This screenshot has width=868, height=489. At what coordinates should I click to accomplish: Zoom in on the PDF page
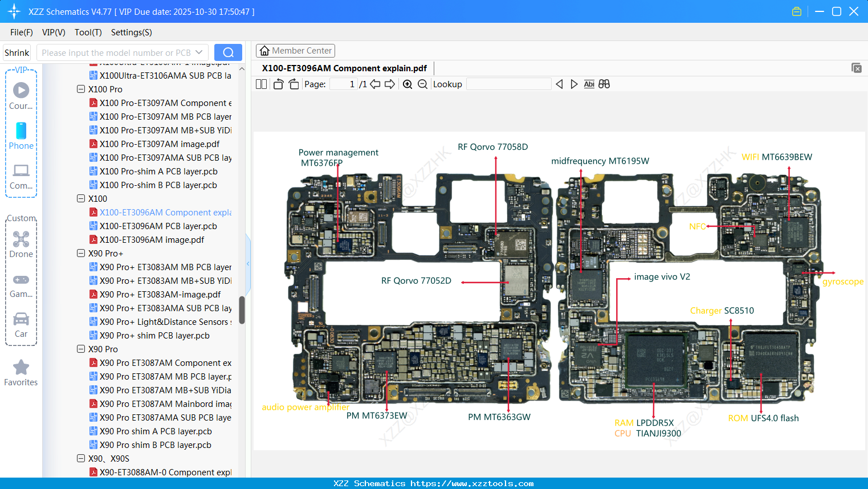(407, 84)
